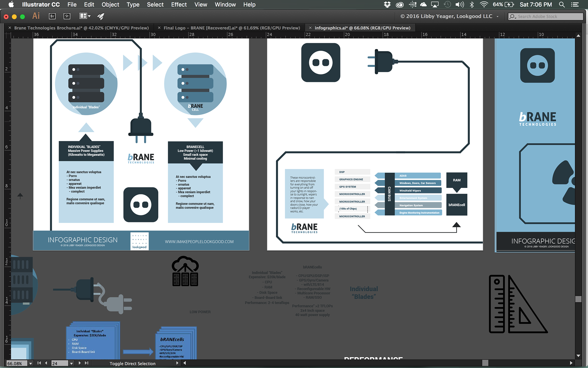Click the Arrange Documents layout icon

coord(83,16)
